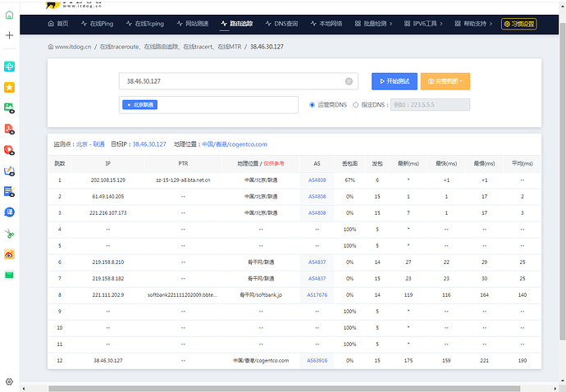Image resolution: width=566 pixels, height=392 pixels.
Task: Open 在线Ping from navigation bar
Action: [x=97, y=24]
